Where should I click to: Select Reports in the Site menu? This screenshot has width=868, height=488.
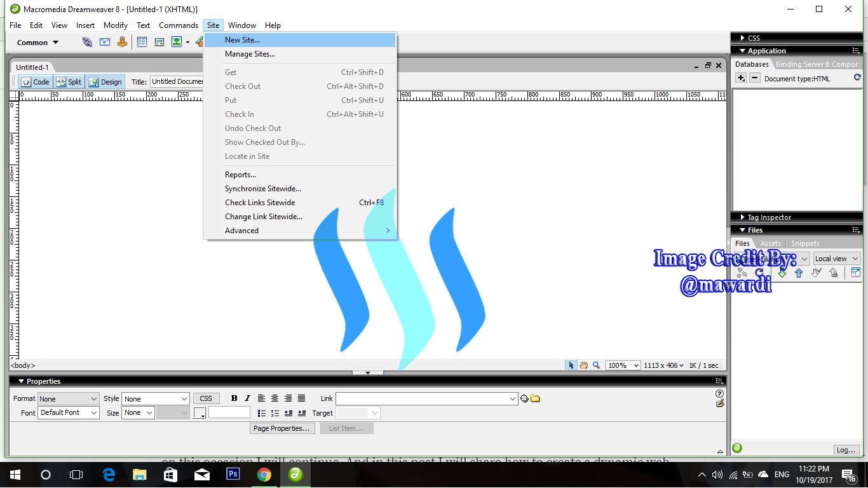click(x=300, y=175)
